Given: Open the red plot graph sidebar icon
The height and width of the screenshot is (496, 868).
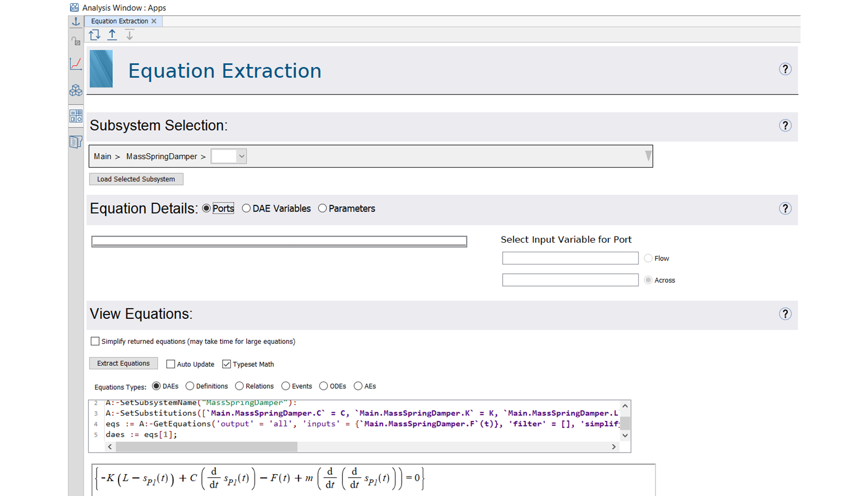Looking at the screenshot, I should point(76,64).
